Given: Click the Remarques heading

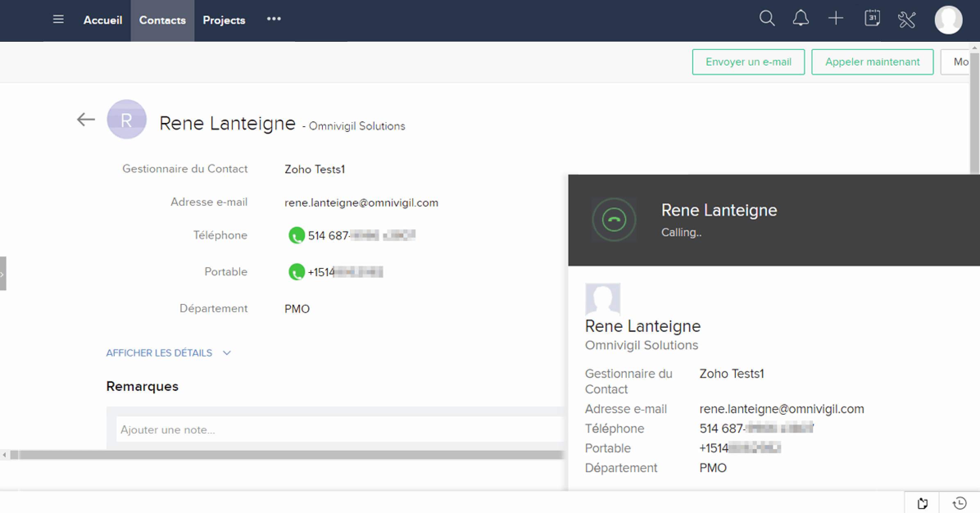Looking at the screenshot, I should pos(142,386).
